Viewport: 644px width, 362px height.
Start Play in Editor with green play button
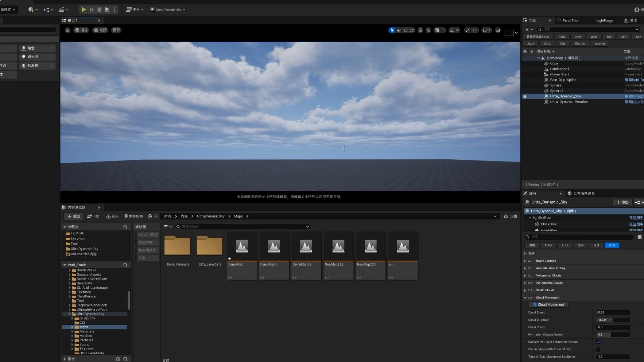tap(84, 9)
